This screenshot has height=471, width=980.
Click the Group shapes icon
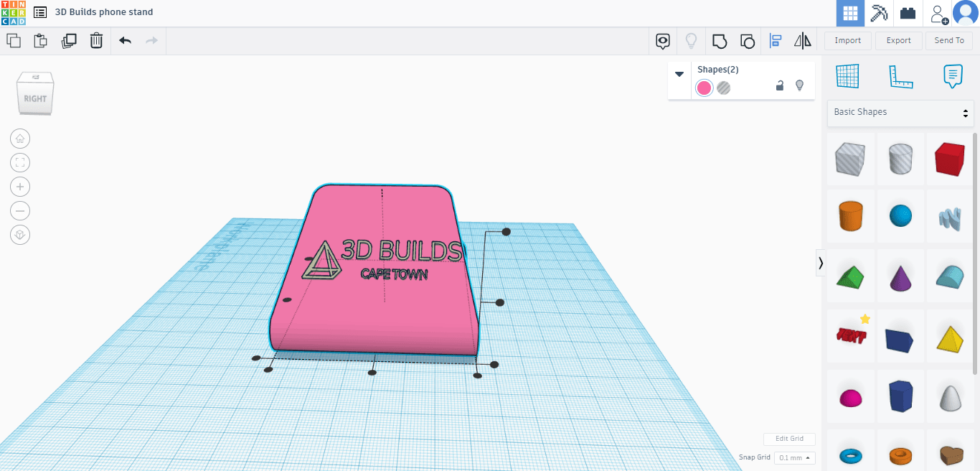point(719,41)
